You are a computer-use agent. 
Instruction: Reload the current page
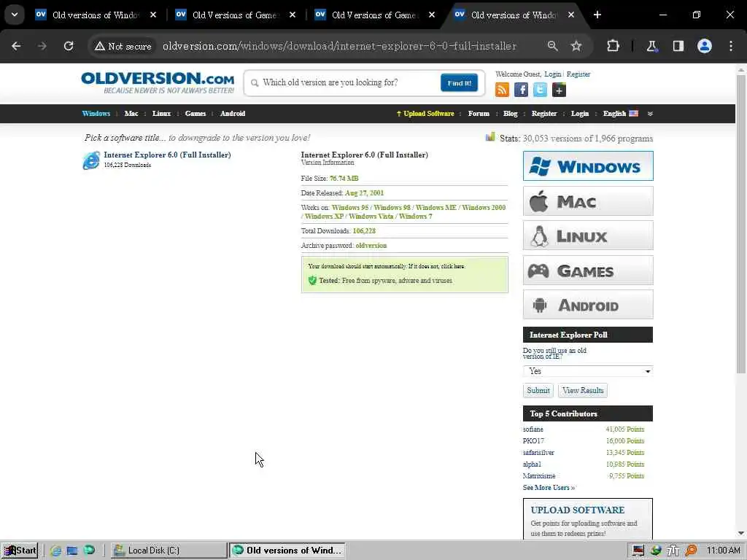pyautogui.click(x=69, y=46)
